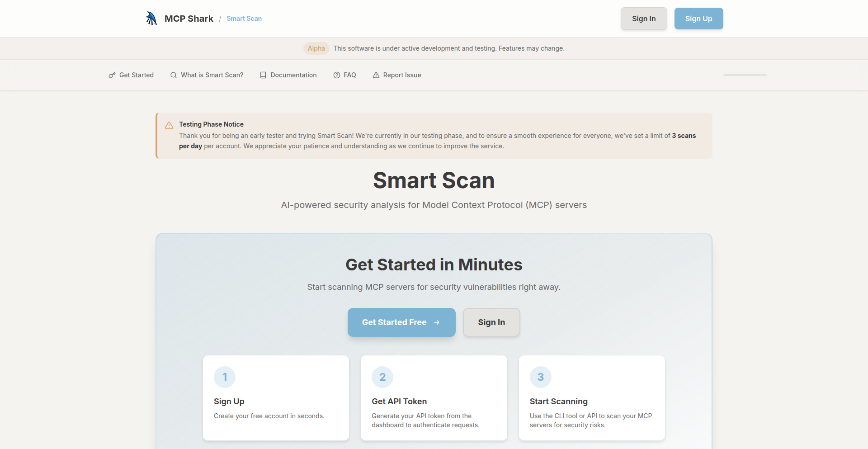
Task: Click the Get Started Free button
Action: tap(401, 322)
